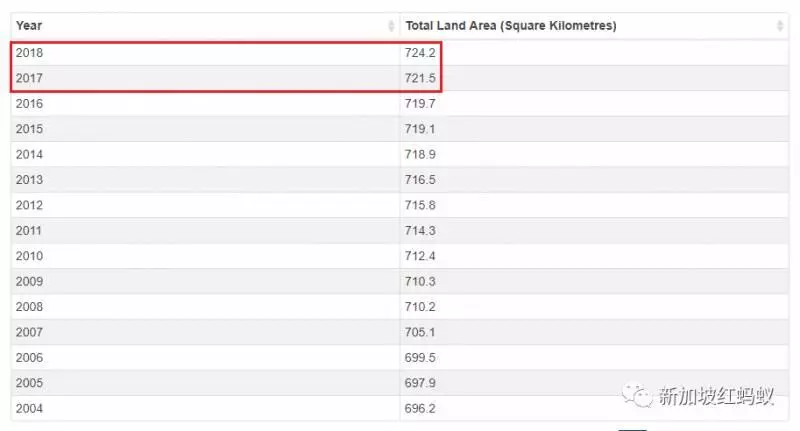Click the WeChat logo watermark

[636, 395]
